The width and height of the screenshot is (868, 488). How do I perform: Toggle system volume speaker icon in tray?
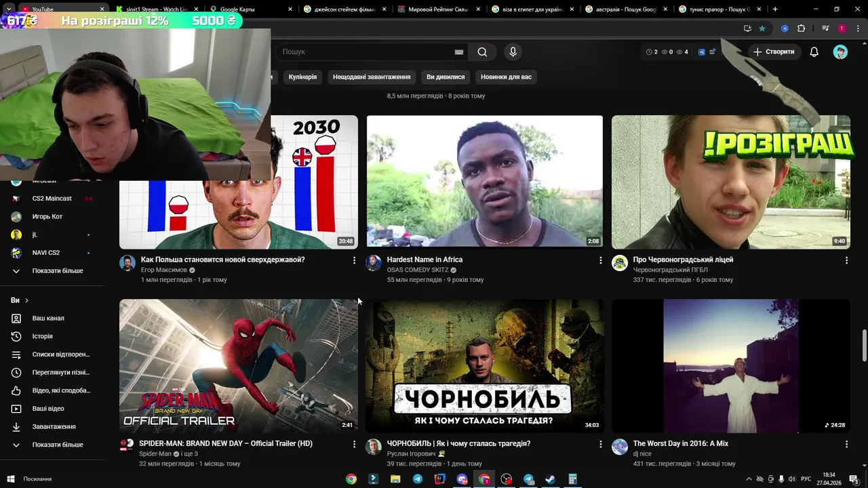(791, 479)
